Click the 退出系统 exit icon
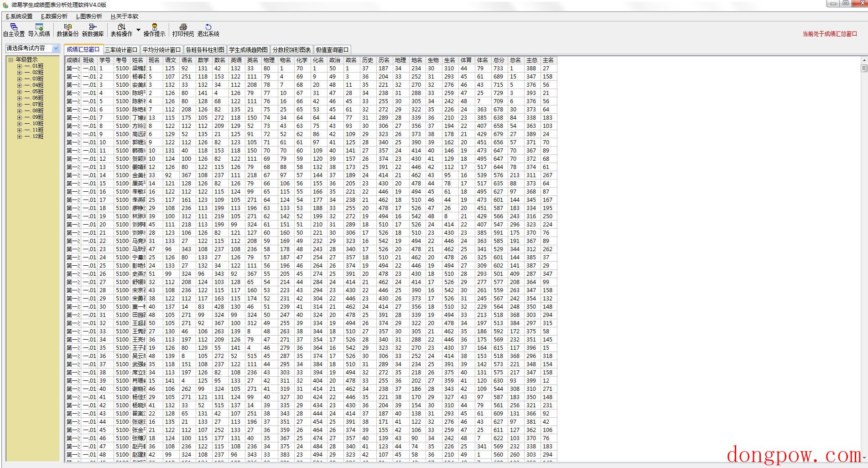 click(x=208, y=27)
